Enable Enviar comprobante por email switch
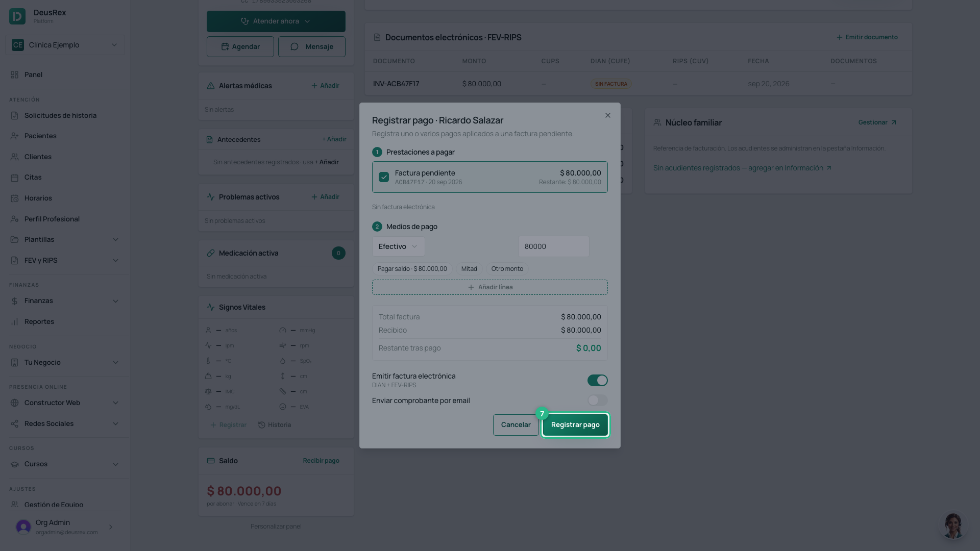980x551 pixels. click(x=597, y=400)
